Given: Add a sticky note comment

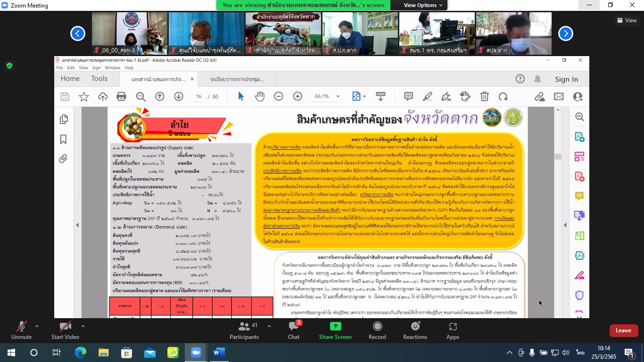Looking at the screenshot, I should (x=409, y=96).
